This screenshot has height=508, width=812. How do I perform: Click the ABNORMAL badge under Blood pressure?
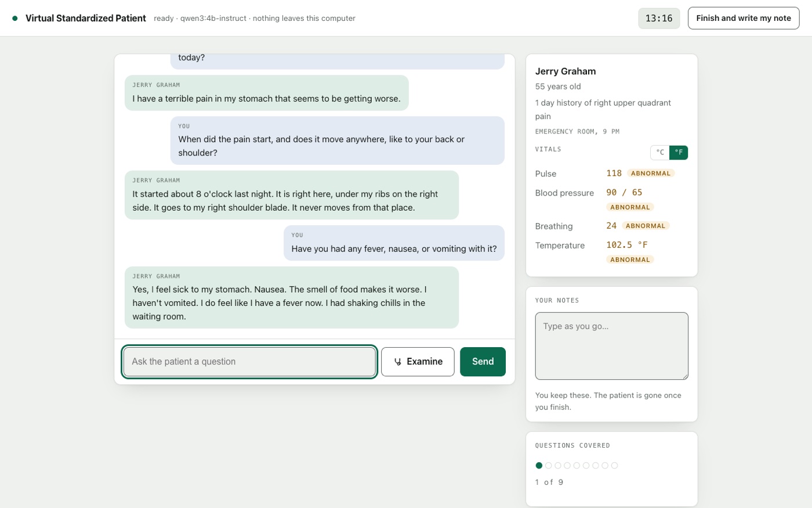click(630, 207)
